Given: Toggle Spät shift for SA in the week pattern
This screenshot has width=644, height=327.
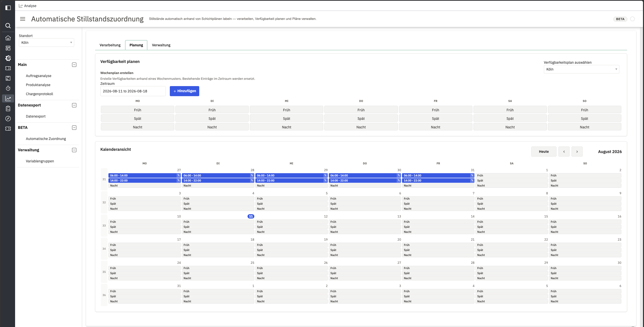Looking at the screenshot, I should click(510, 119).
